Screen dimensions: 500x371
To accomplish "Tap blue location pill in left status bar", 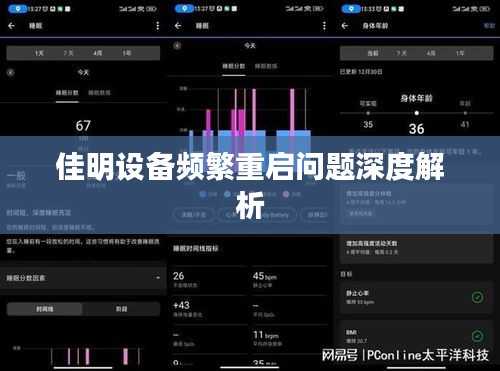I will (18, 9).
